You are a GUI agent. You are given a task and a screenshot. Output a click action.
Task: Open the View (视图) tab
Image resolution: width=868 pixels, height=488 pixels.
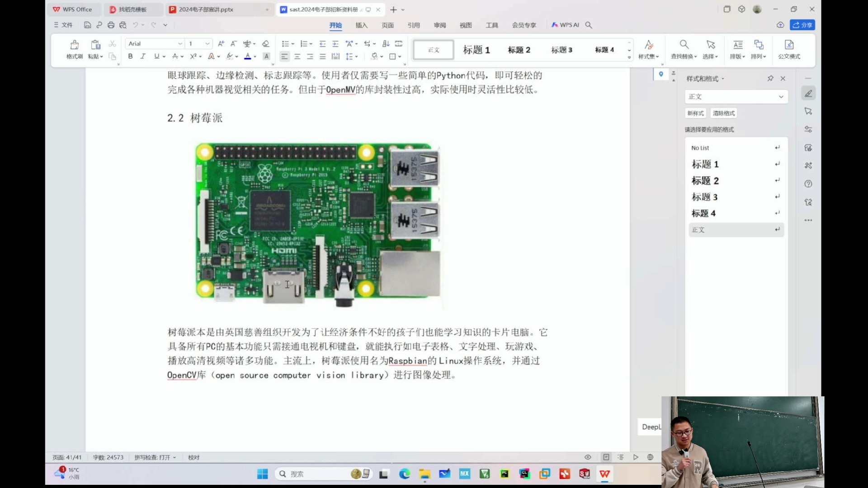(466, 25)
